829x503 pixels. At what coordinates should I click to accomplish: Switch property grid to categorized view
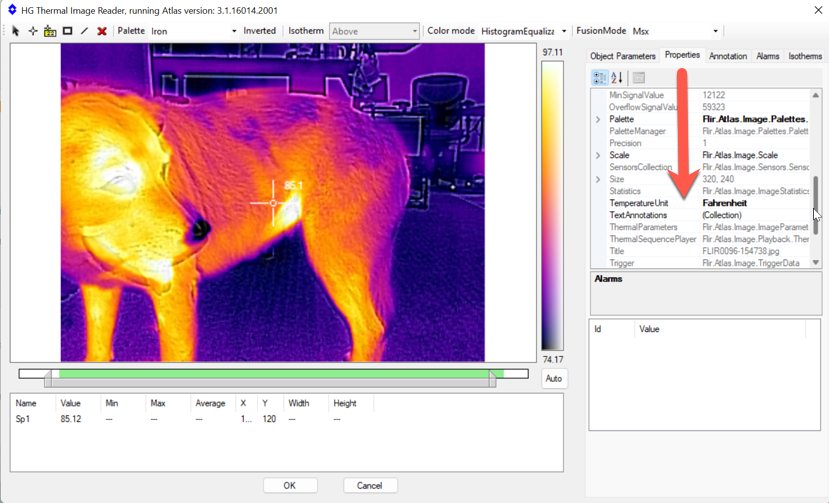pyautogui.click(x=600, y=78)
